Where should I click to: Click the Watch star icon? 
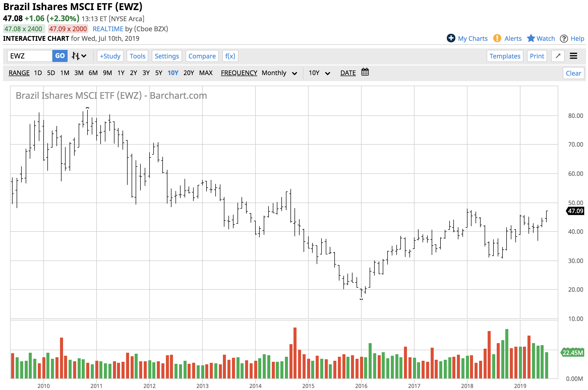(531, 38)
